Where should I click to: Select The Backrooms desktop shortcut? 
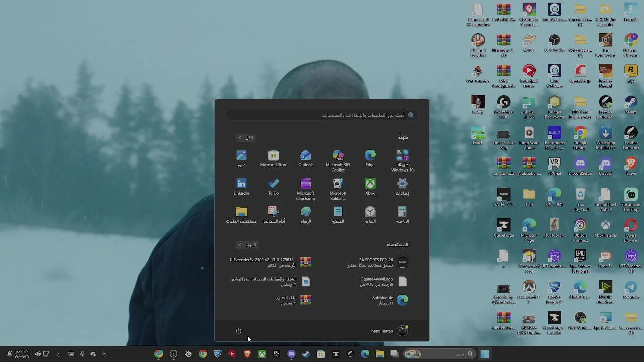(606, 46)
